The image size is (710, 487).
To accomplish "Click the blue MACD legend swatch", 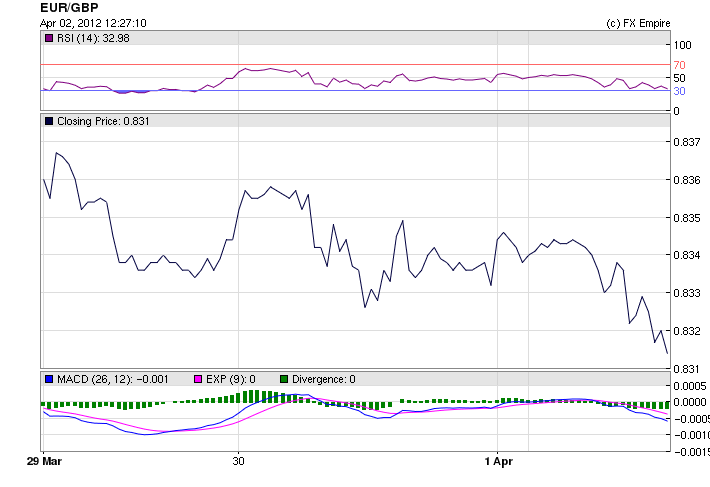I will 49,379.
